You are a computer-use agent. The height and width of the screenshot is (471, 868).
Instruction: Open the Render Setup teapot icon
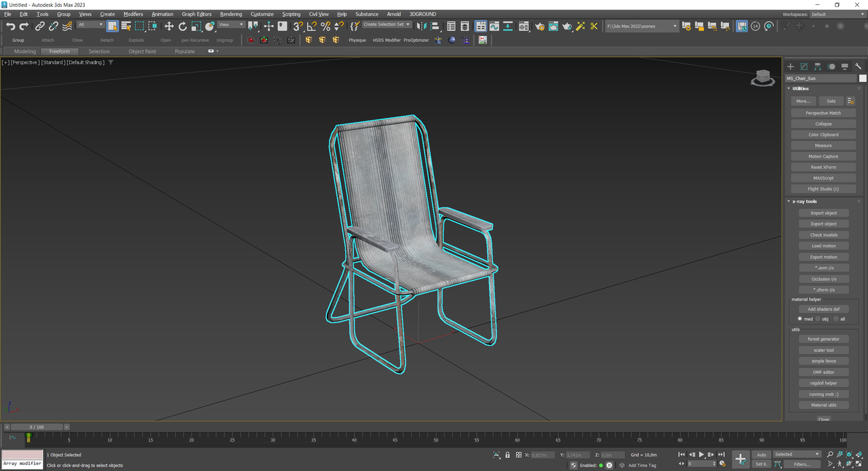click(x=540, y=26)
